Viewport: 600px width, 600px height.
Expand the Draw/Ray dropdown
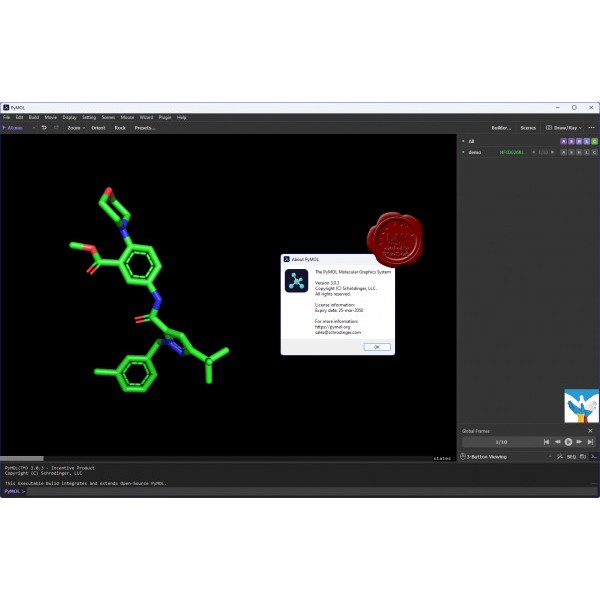point(566,128)
